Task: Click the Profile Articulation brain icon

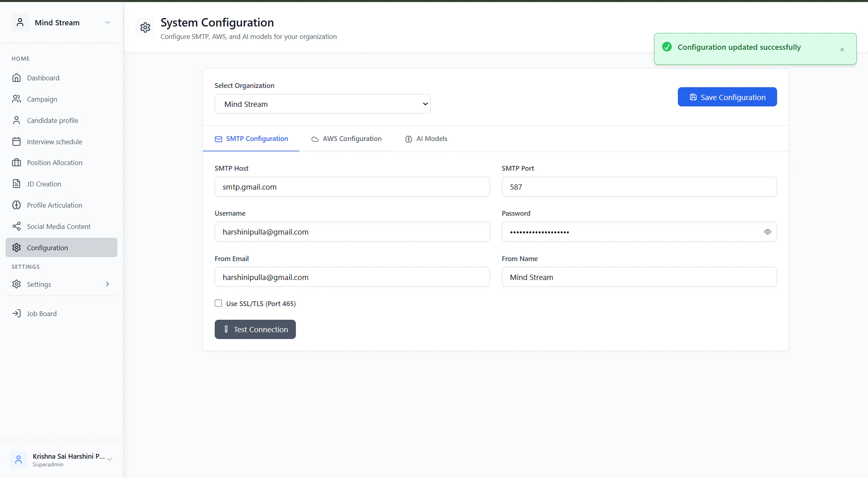Action: [16, 205]
